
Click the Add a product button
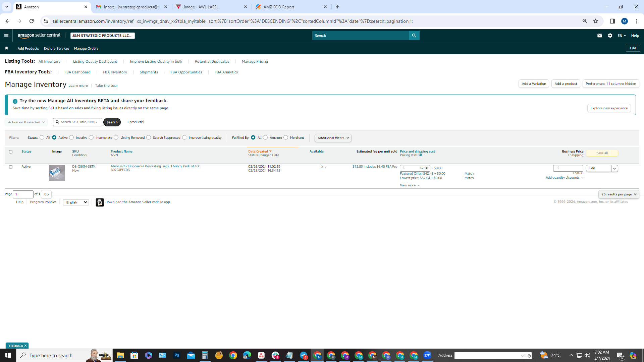pyautogui.click(x=566, y=84)
